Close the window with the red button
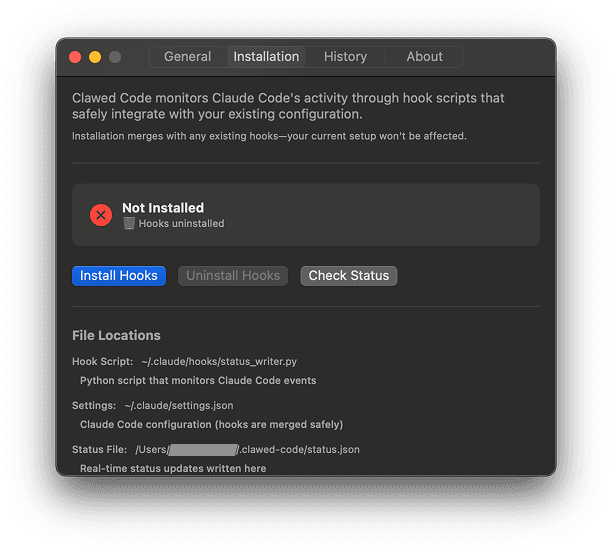 point(75,57)
